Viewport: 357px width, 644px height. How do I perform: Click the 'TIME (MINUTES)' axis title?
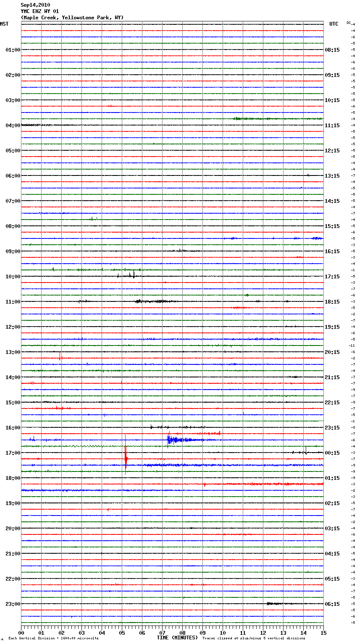[x=177, y=638]
